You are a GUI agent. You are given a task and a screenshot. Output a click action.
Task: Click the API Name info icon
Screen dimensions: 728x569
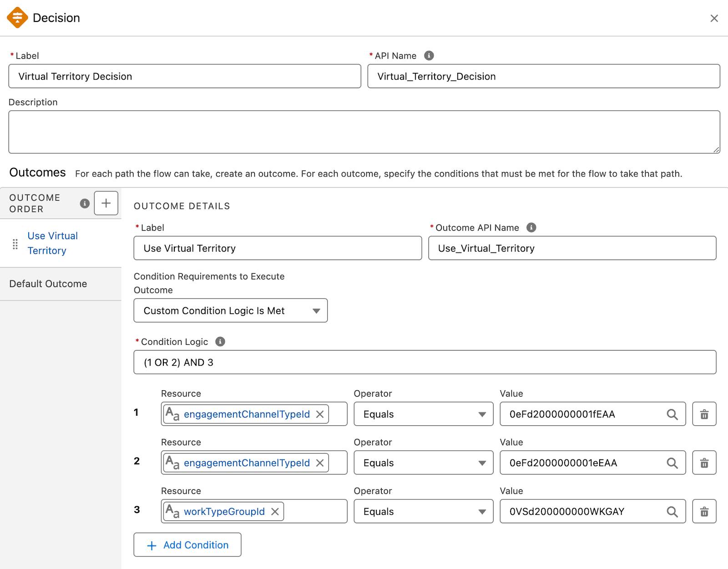pyautogui.click(x=429, y=55)
